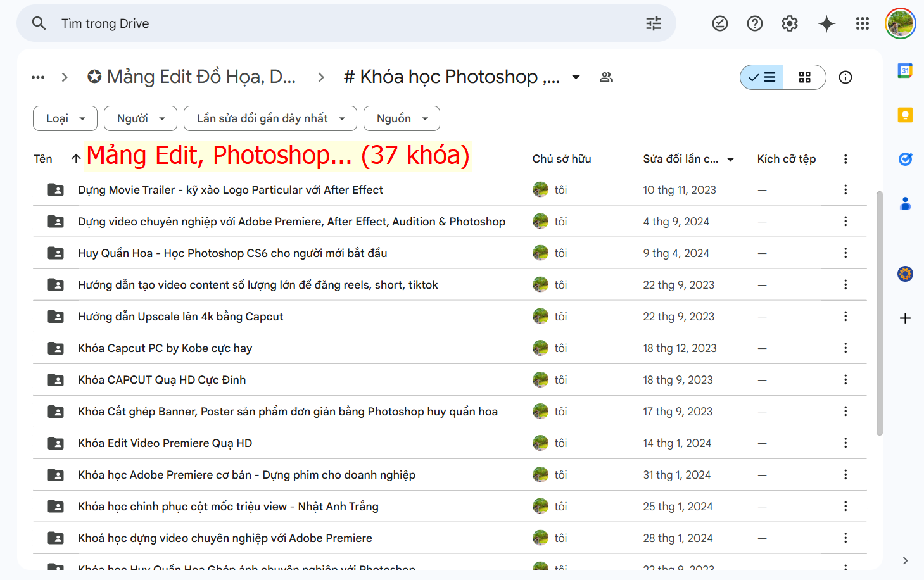
Task: Select the vertical scrollbar of file list
Action: tap(879, 313)
